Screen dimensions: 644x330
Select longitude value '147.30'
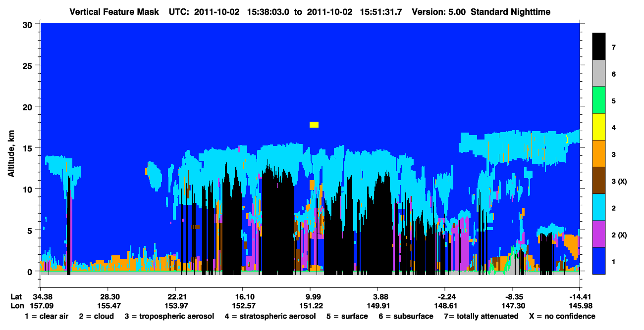coord(512,306)
